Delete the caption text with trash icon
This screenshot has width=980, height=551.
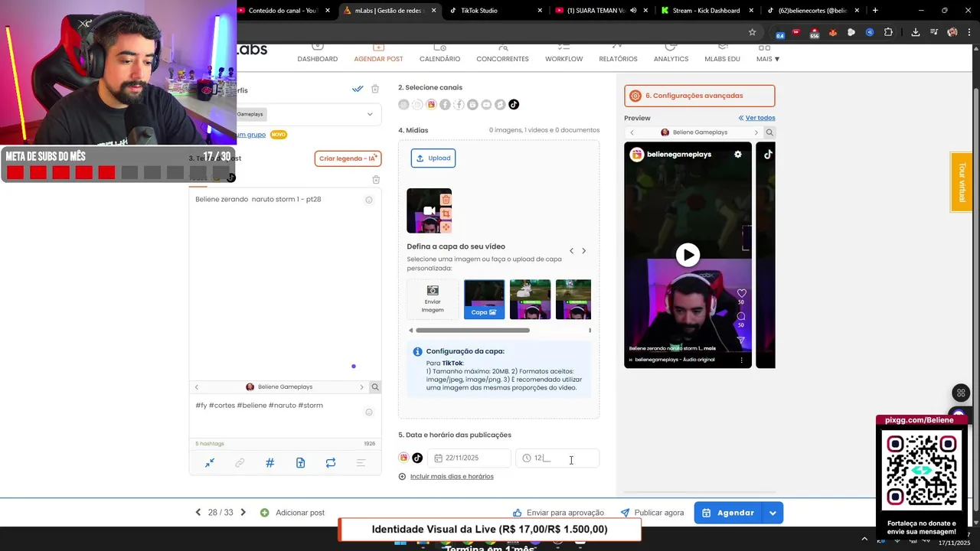coord(376,180)
